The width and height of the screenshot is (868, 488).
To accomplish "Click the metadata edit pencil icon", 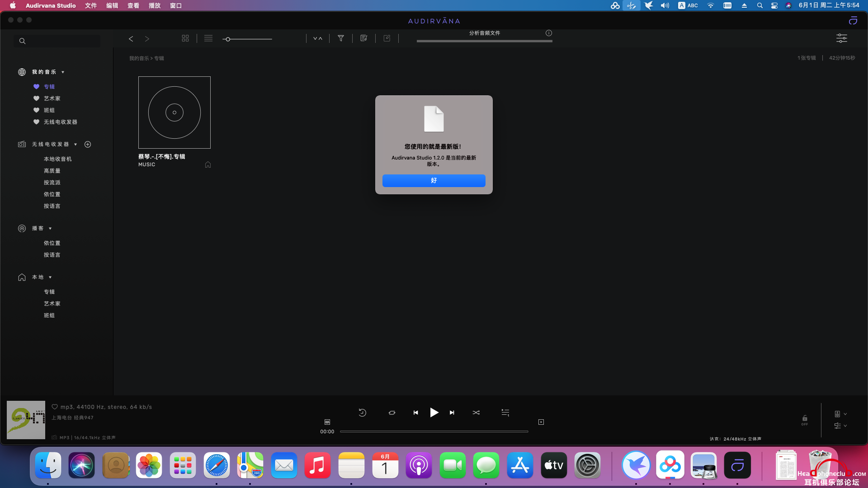I will pos(387,38).
